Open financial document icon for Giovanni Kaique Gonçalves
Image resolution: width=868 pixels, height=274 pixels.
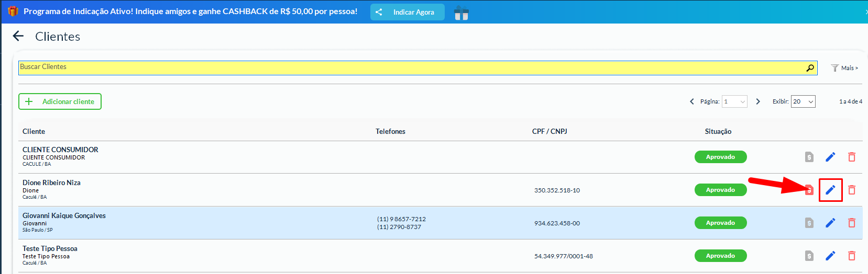tap(809, 223)
